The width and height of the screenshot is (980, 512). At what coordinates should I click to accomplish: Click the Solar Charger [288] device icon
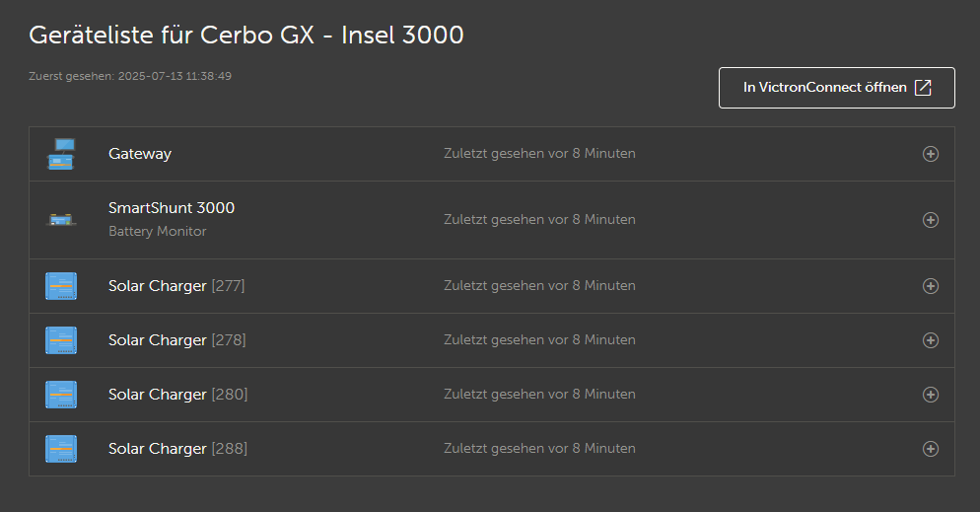click(x=61, y=449)
